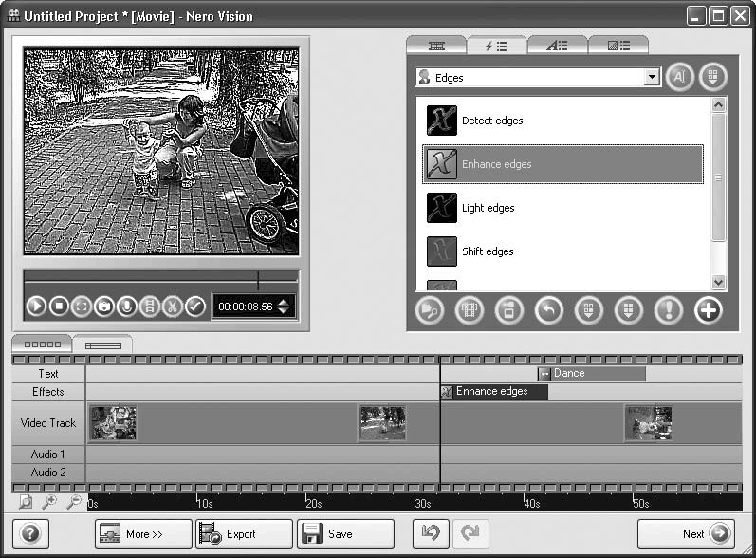The width and height of the screenshot is (756, 558).
Task: Click the Export button
Action: [243, 534]
